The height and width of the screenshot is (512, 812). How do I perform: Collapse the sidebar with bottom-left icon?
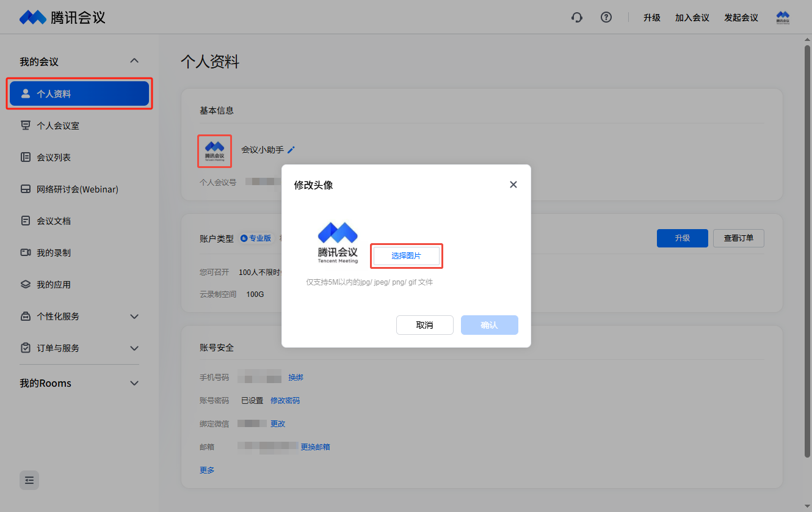click(x=29, y=480)
